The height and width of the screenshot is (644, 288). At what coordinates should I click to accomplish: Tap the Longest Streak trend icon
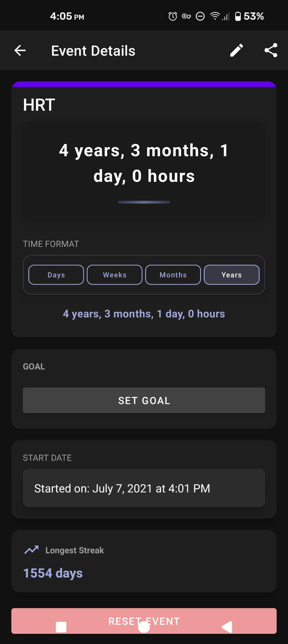[x=31, y=550]
